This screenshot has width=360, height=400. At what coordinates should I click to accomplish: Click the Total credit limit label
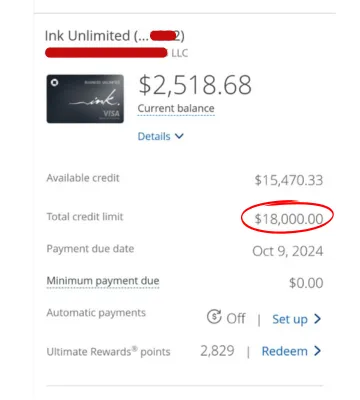point(85,217)
